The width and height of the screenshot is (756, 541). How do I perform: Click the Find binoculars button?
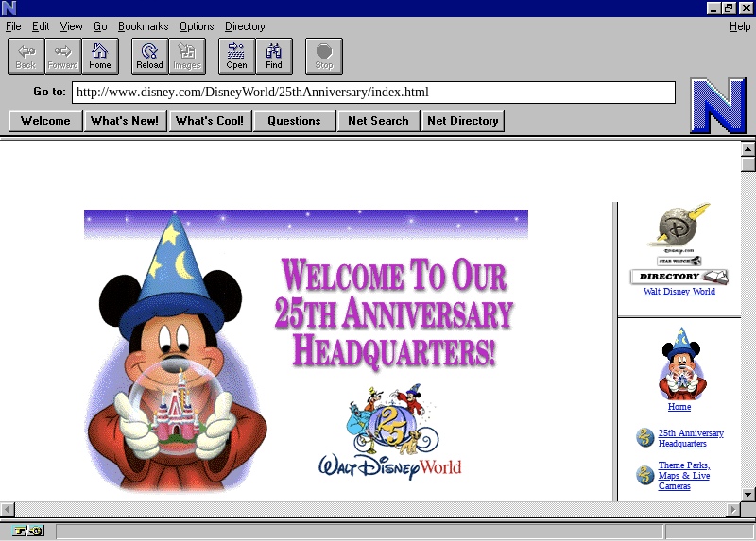click(x=274, y=56)
